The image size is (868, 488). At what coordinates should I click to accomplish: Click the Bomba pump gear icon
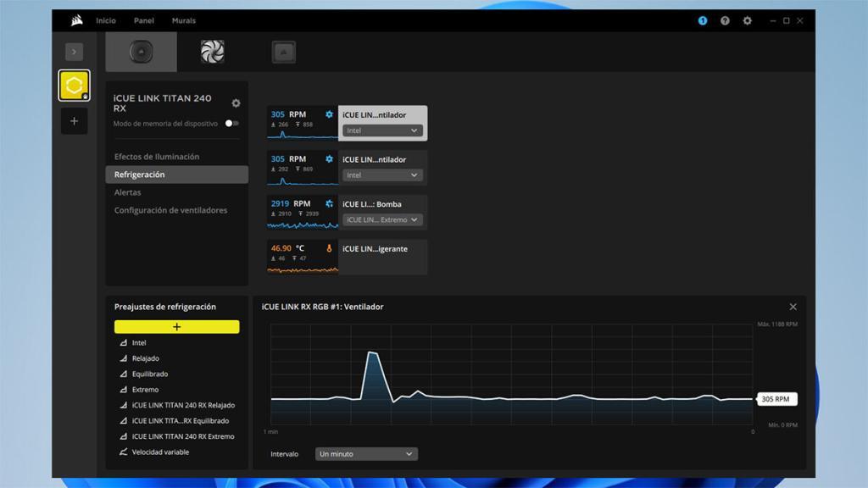point(330,203)
